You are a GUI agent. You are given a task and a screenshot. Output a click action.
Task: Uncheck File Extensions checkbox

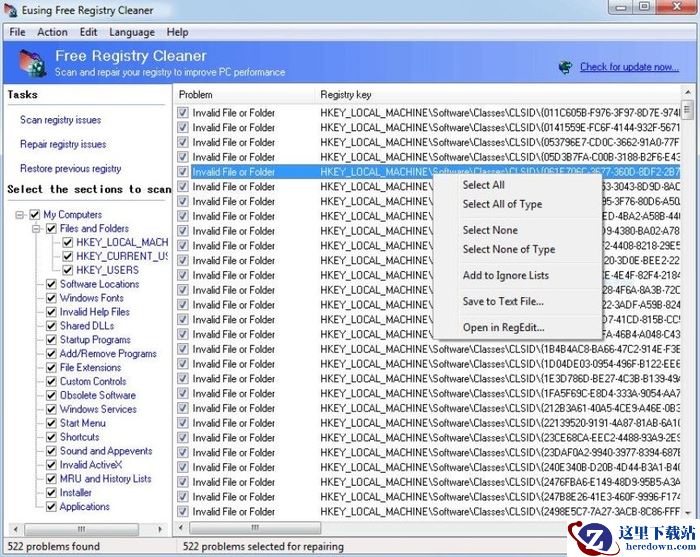pyautogui.click(x=51, y=368)
